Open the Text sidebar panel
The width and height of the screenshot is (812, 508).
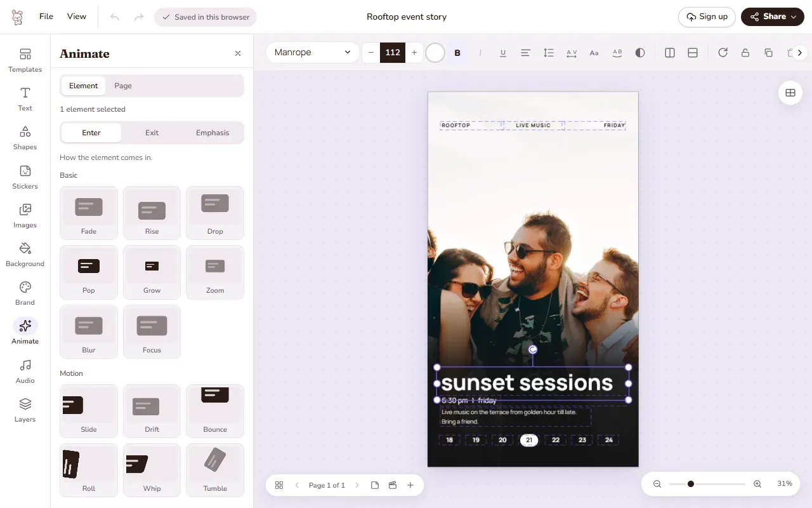pos(25,99)
